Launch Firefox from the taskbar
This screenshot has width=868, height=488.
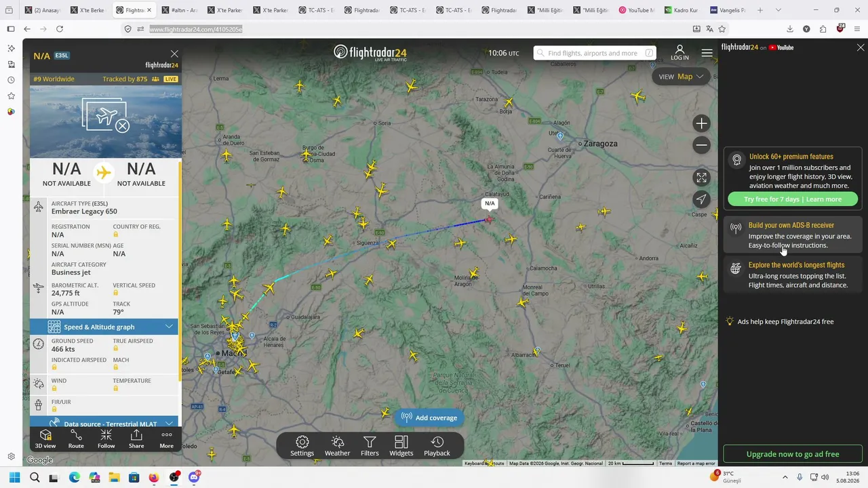[x=154, y=477]
